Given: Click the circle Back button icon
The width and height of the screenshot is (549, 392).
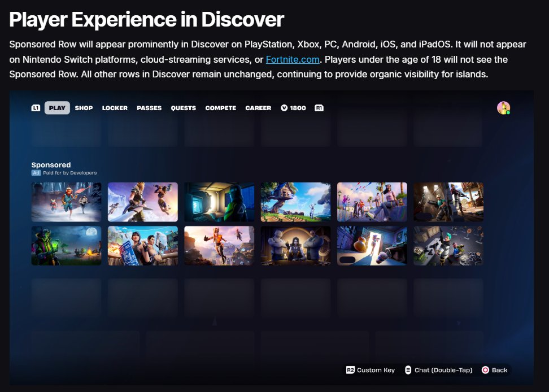Looking at the screenshot, I should coord(485,370).
